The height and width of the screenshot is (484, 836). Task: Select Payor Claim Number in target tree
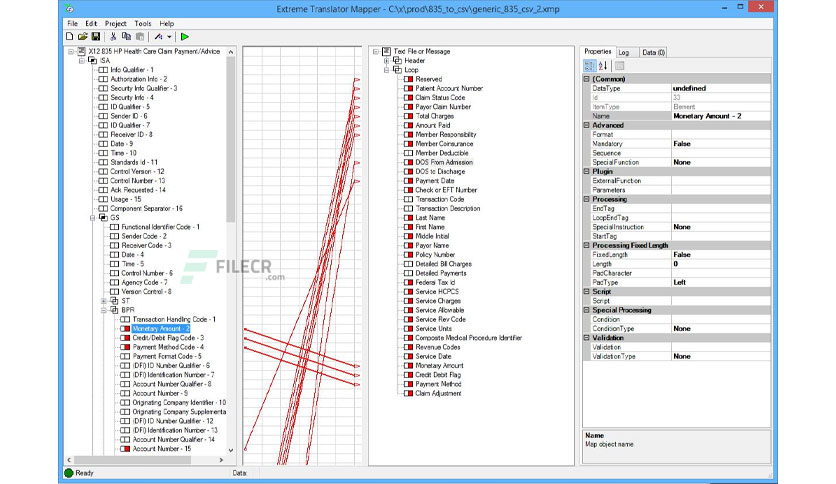443,107
